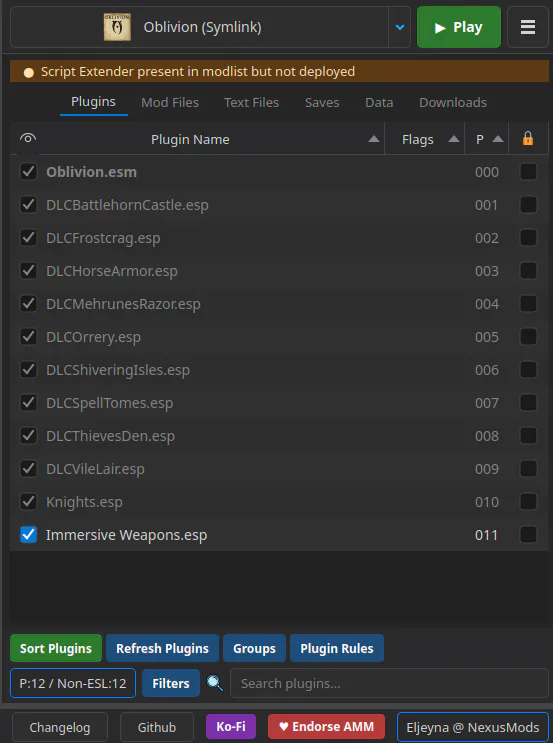
Task: Sort by P priority column arrow
Action: 498,139
